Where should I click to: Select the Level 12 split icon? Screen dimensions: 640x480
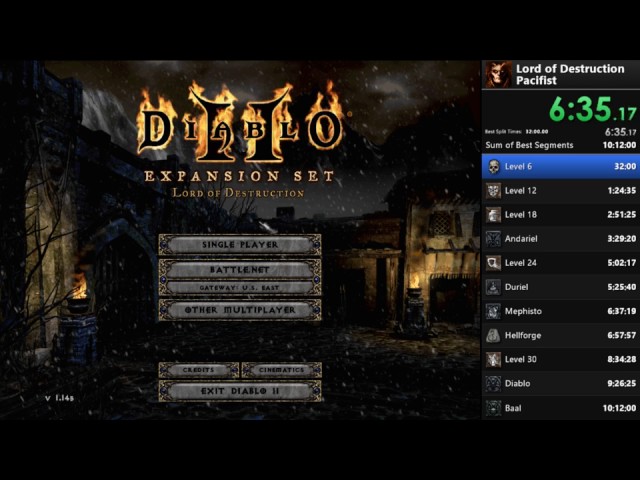click(493, 191)
